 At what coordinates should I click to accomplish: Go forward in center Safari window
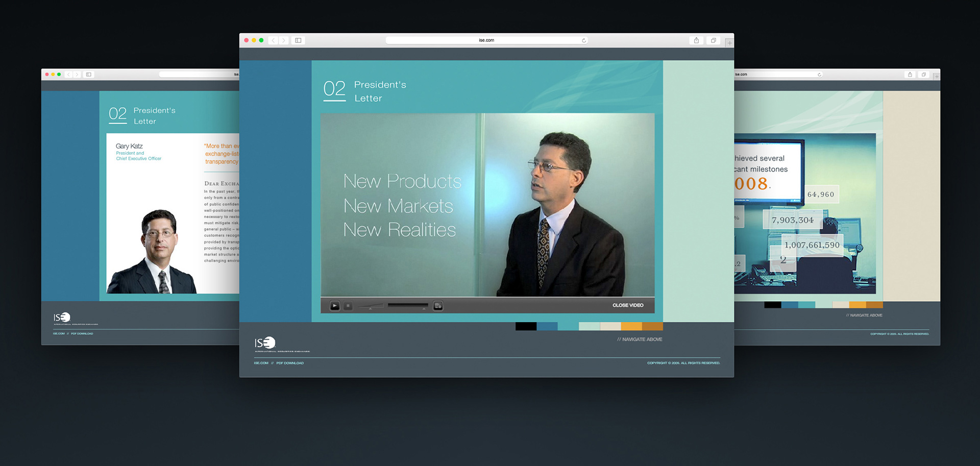coord(284,40)
